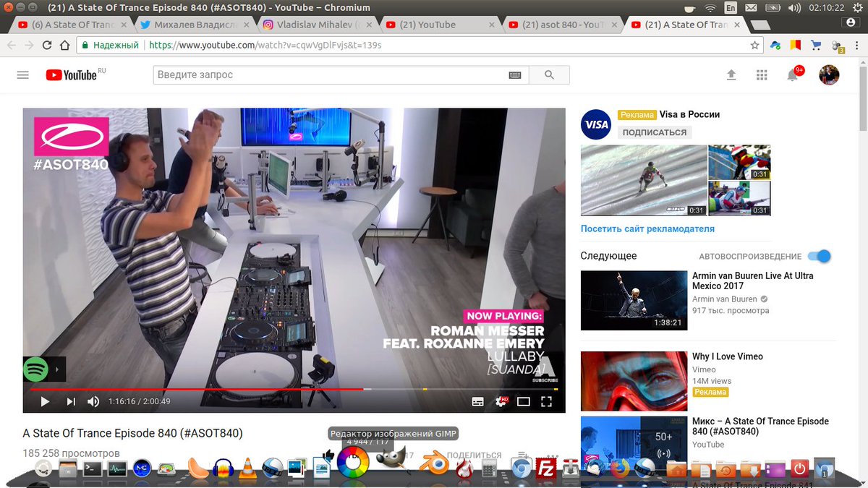Open the account avatar menu
This screenshot has width=868, height=488.
(x=829, y=75)
